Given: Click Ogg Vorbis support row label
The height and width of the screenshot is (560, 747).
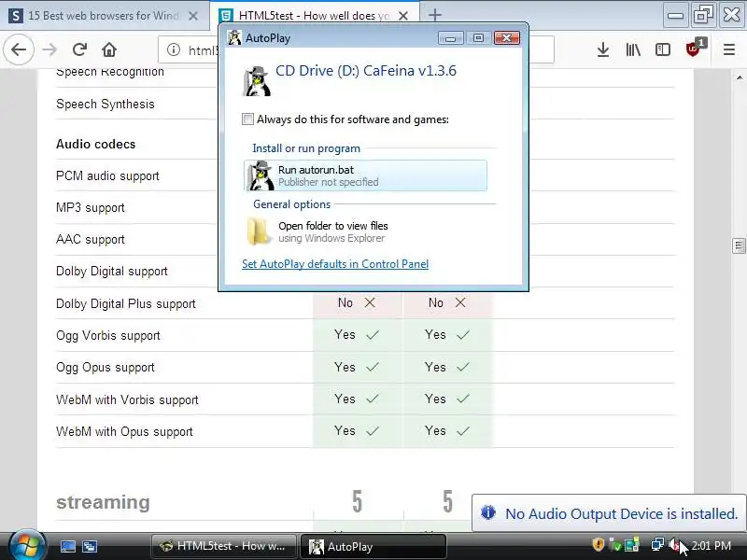Looking at the screenshot, I should (x=108, y=335).
